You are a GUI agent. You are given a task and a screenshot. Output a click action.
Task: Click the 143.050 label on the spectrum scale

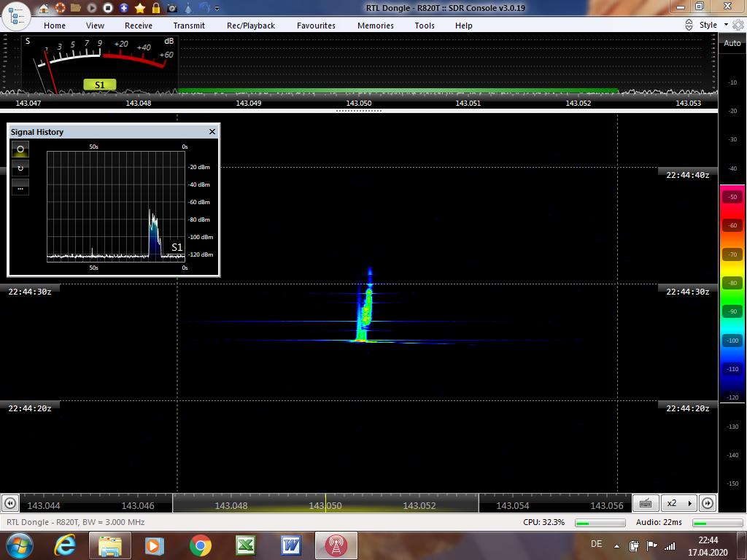359,104
